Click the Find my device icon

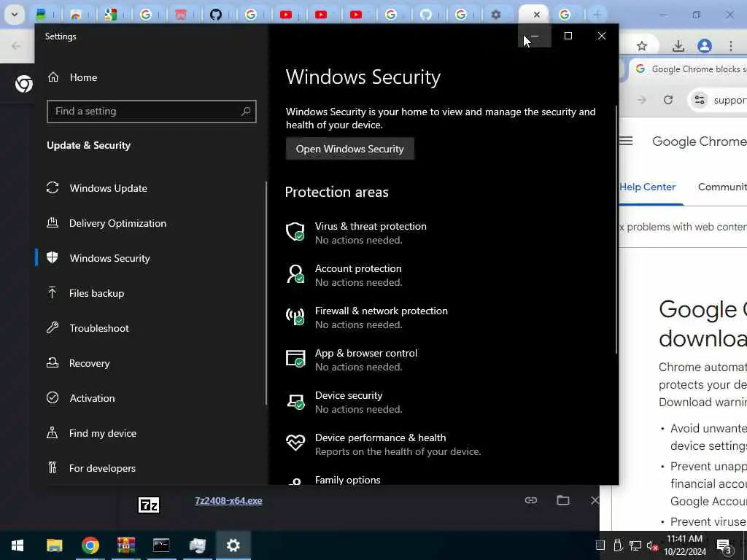(x=53, y=432)
